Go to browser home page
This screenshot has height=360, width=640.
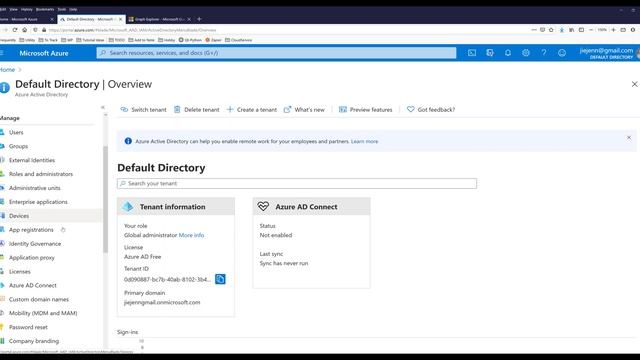[x=24, y=30]
